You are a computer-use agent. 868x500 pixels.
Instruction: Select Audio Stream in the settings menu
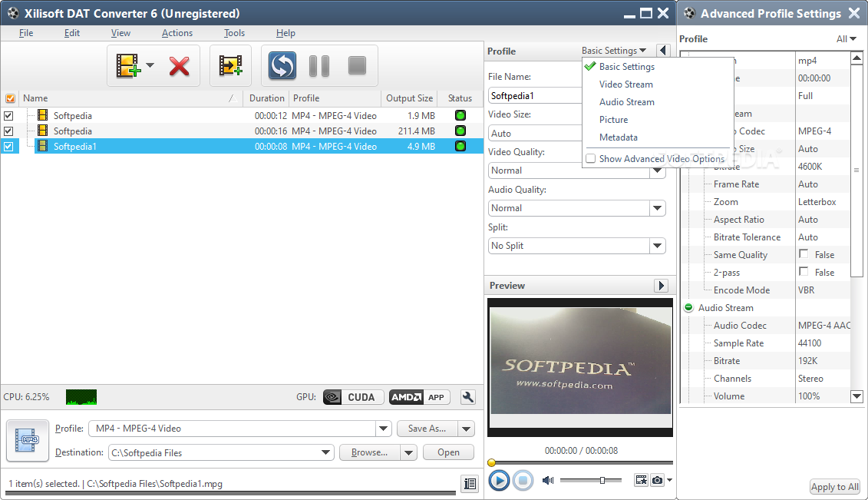click(x=627, y=102)
